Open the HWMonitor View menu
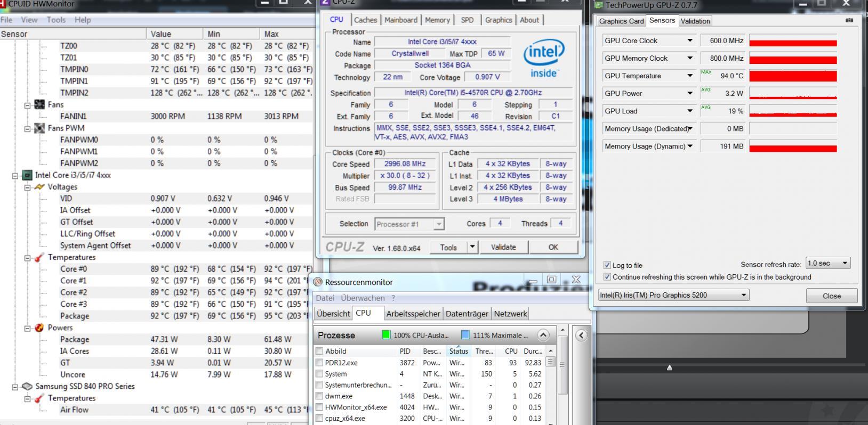The height and width of the screenshot is (425, 868). click(x=29, y=20)
